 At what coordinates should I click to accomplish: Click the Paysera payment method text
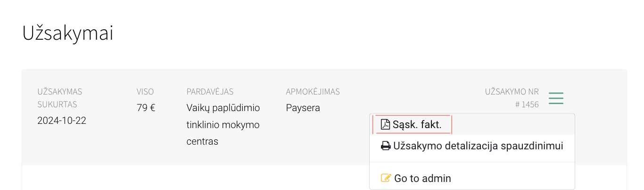coord(303,108)
